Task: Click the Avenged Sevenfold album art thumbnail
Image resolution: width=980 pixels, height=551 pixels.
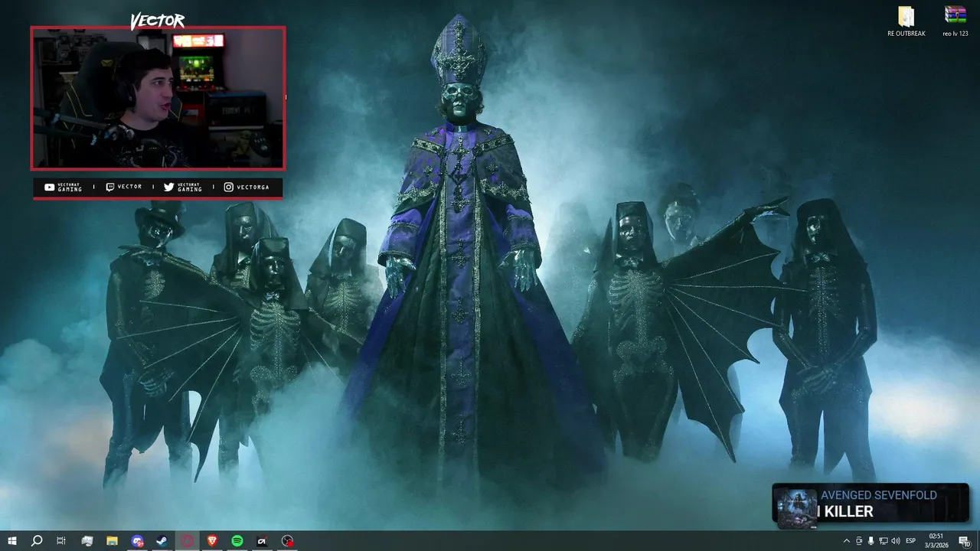Action: (797, 507)
